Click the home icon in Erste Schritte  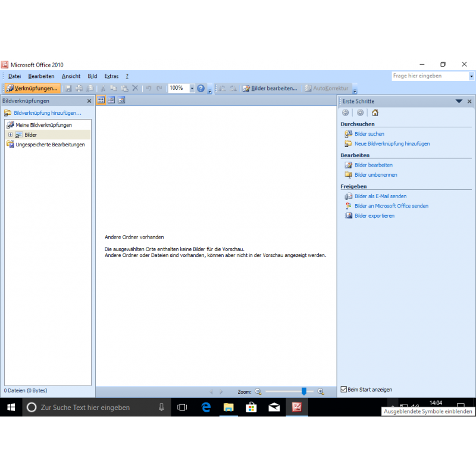tap(375, 112)
